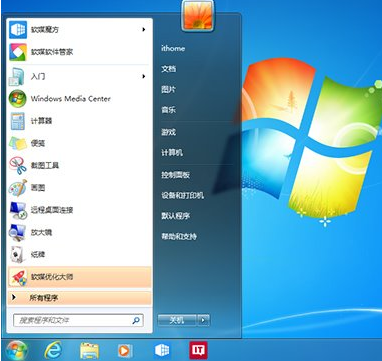Viewport: 382px width, 361px height.
Task: Open 默认程序 default programs
Action: click(176, 216)
